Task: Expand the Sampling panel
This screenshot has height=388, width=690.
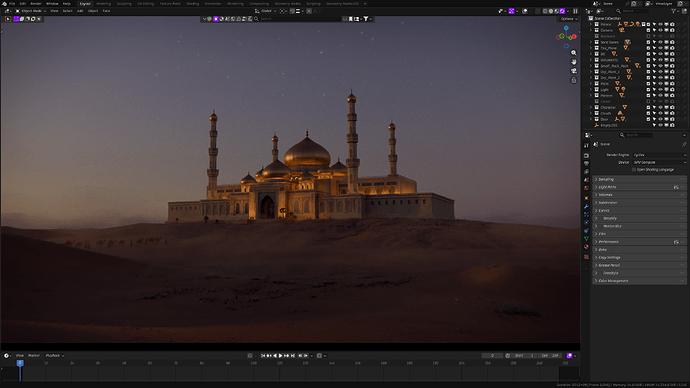Action: tap(639, 179)
